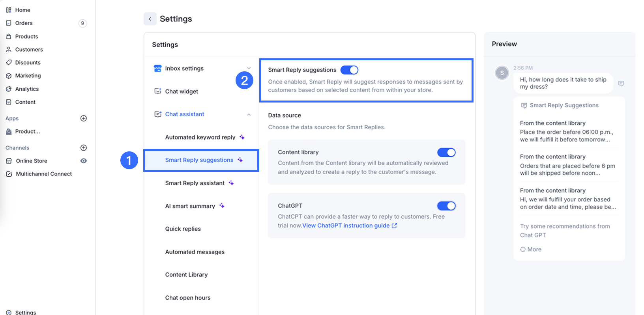The image size is (644, 315).
Task: Open Marketing from the sidebar
Action: (x=28, y=76)
